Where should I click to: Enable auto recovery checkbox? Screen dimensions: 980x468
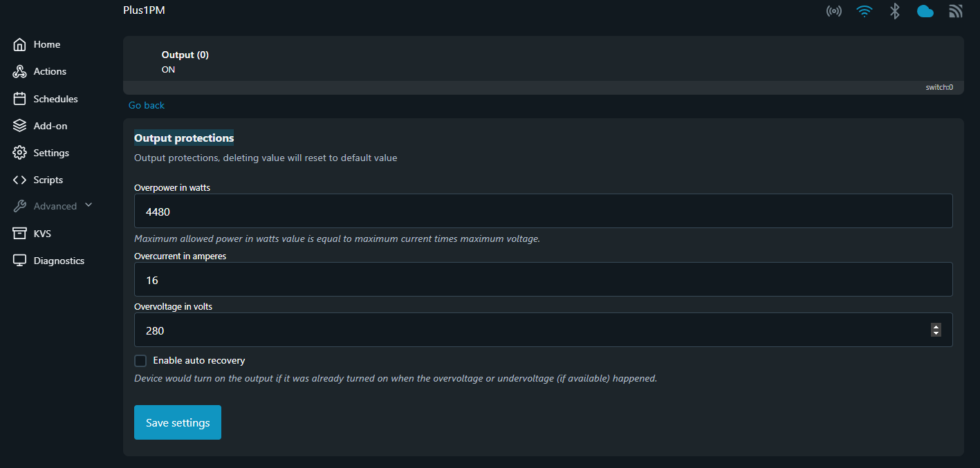140,360
